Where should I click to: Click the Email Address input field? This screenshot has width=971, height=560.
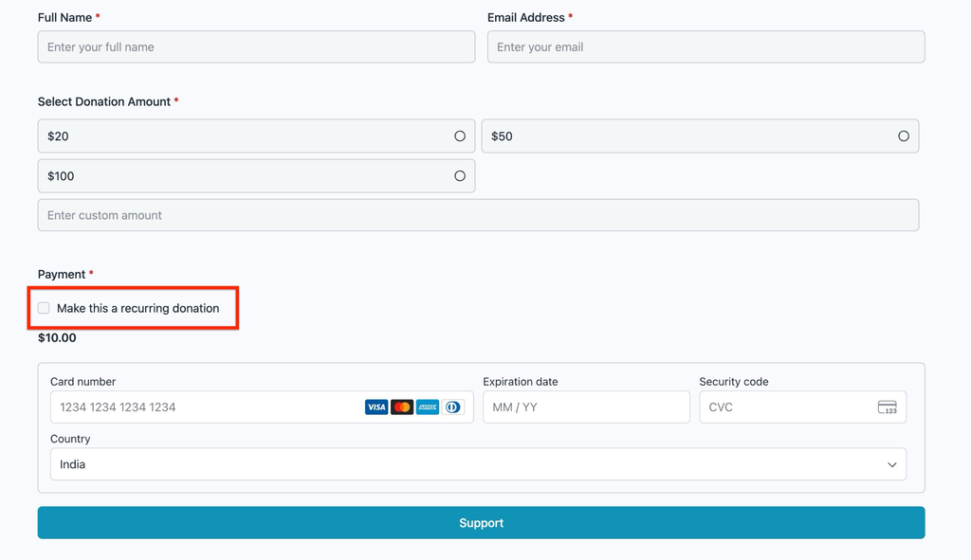coord(705,47)
